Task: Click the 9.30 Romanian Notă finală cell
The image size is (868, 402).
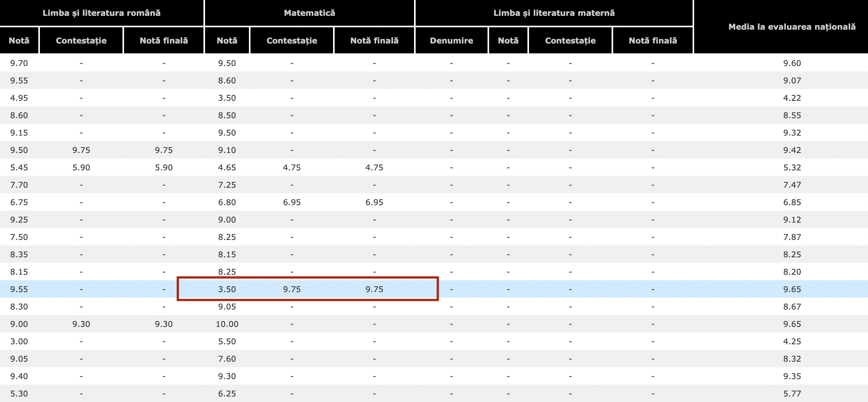Action: pyautogui.click(x=164, y=324)
